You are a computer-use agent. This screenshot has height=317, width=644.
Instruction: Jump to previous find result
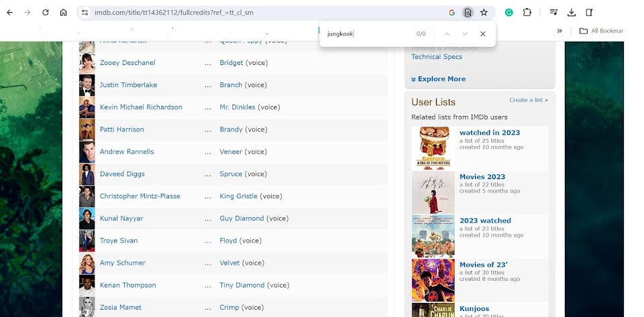(447, 34)
